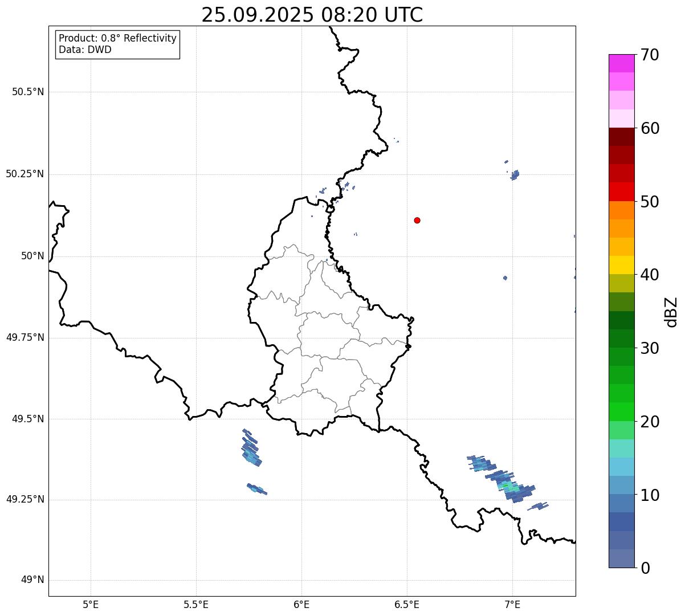Screen dimensions: 685x616
Task: Click the olive colorbar swatch below 40
Action: coord(621,283)
